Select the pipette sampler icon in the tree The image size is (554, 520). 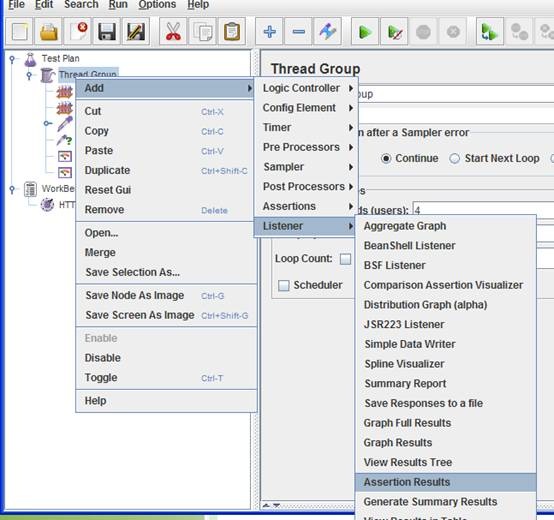[65, 124]
